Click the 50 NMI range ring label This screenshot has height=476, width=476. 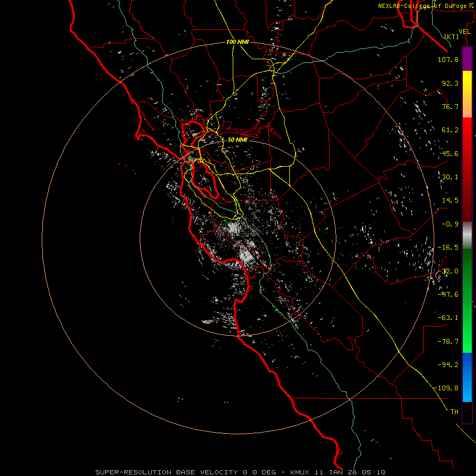tap(237, 140)
